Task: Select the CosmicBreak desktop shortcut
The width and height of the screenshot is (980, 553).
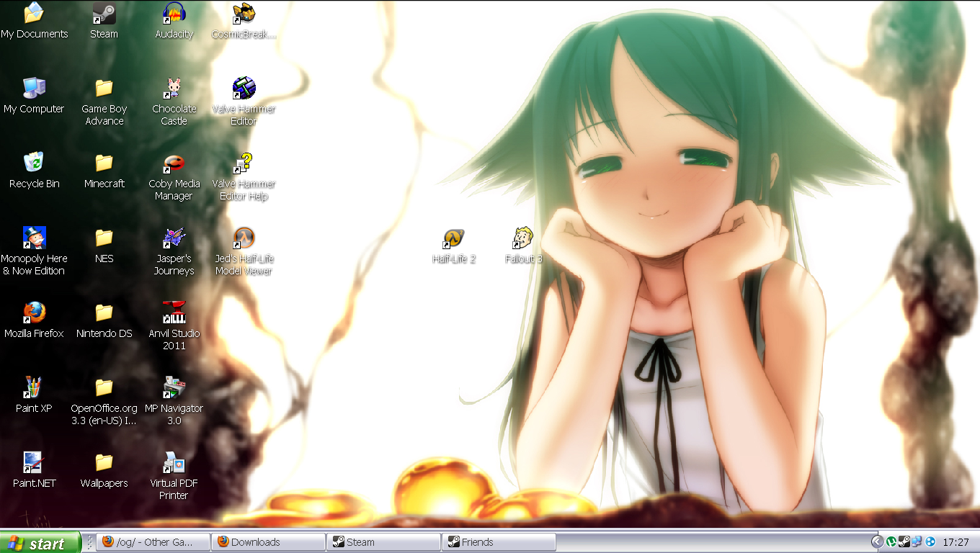Action: click(244, 21)
